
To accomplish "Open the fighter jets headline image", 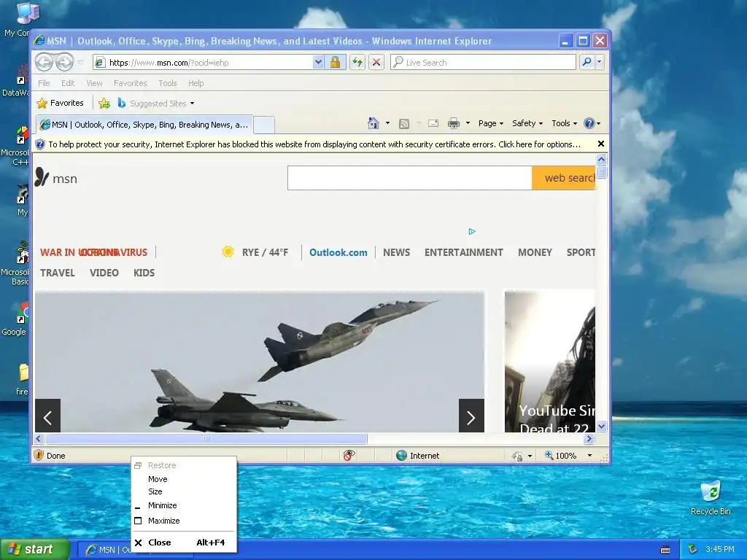I will click(260, 362).
